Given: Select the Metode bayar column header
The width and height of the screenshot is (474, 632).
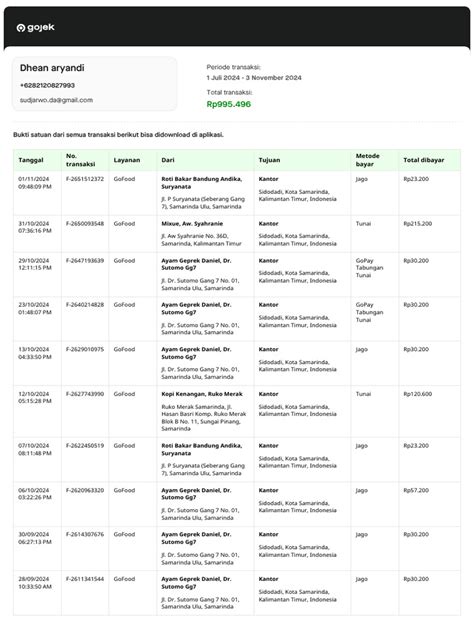Looking at the screenshot, I should (x=367, y=160).
